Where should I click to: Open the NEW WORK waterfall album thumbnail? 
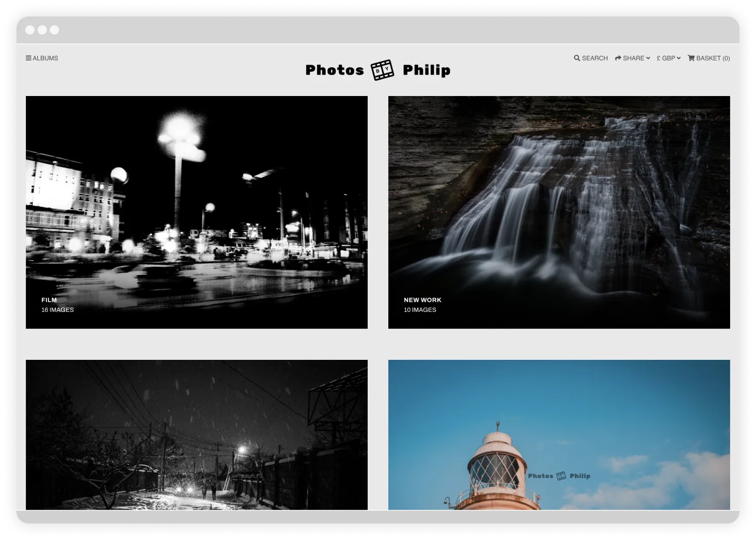click(x=559, y=212)
